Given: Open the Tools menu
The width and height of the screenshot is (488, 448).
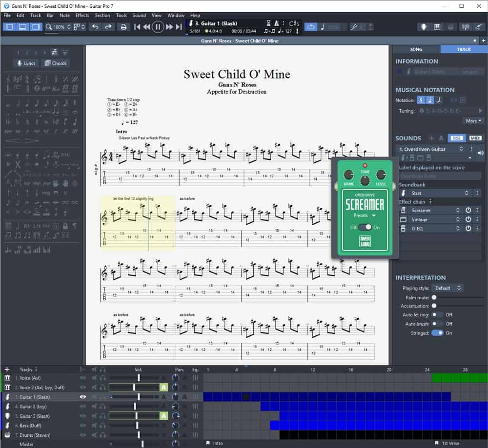Looking at the screenshot, I should (x=122, y=15).
